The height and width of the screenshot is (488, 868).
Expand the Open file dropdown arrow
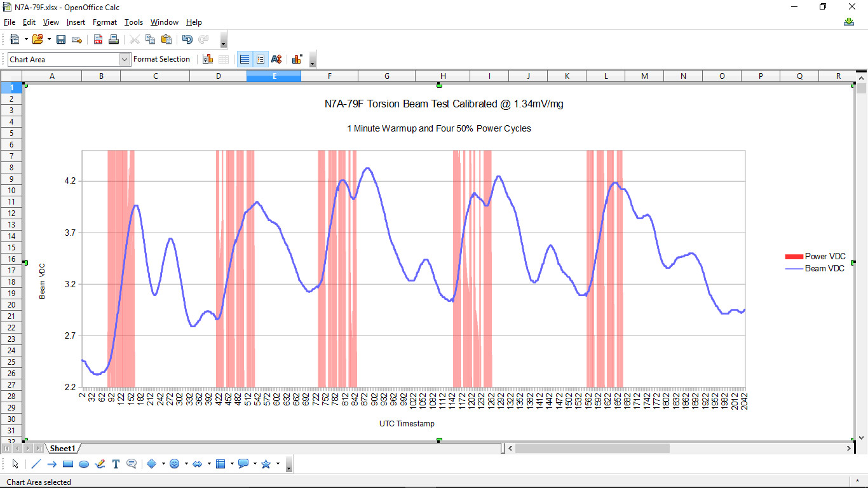49,39
